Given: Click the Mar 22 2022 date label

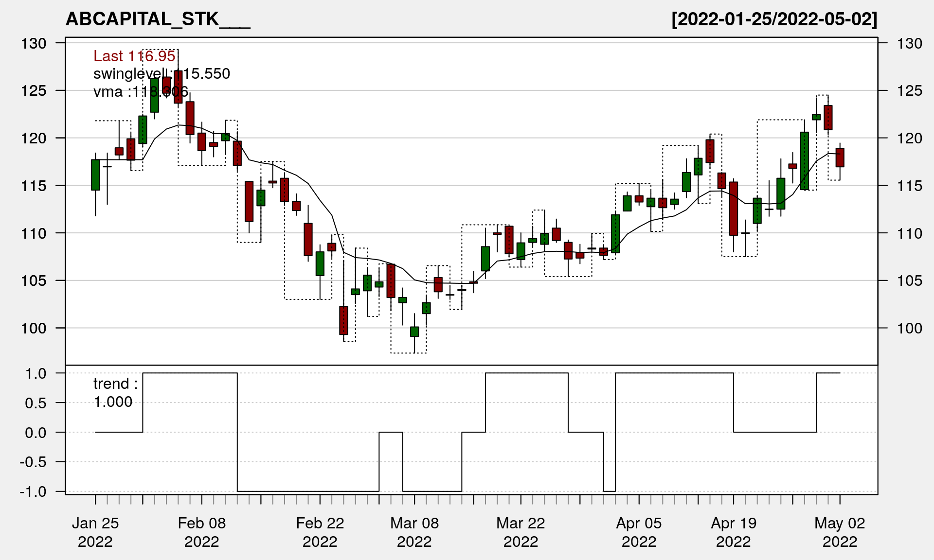Looking at the screenshot, I should point(521,532).
